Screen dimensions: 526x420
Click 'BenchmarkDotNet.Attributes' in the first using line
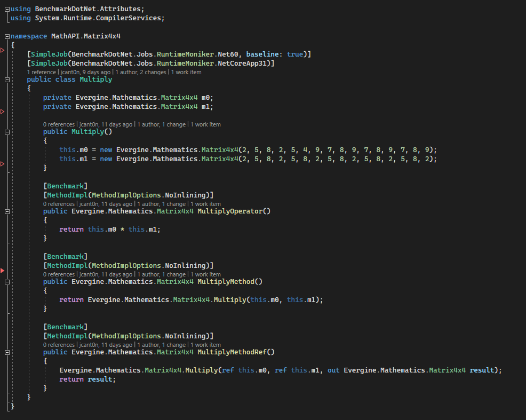[x=87, y=9]
